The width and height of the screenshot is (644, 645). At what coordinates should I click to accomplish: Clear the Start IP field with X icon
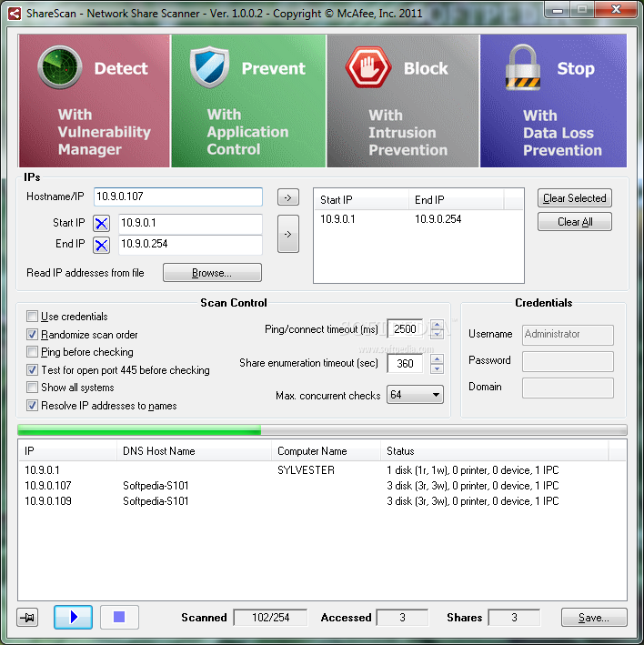(101, 224)
